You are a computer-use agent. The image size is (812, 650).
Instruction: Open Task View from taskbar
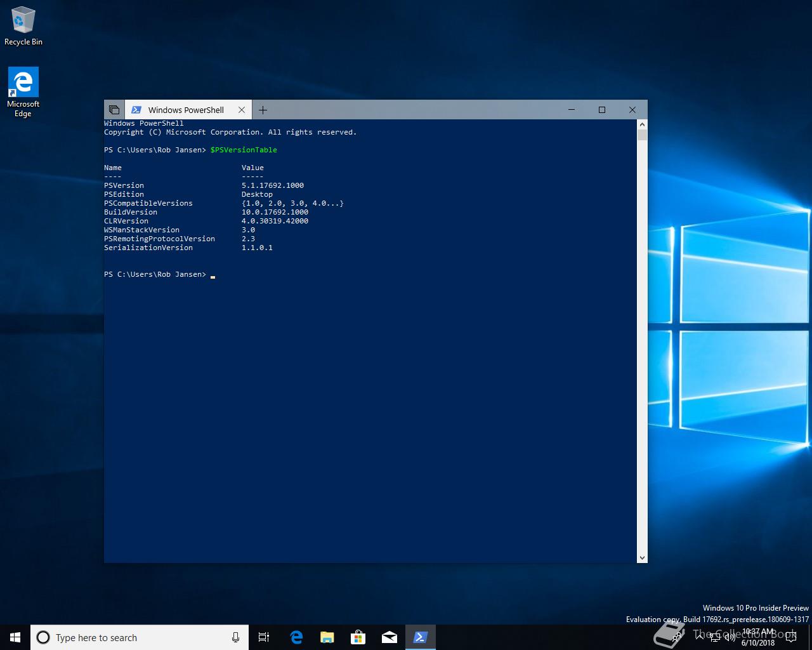(264, 637)
